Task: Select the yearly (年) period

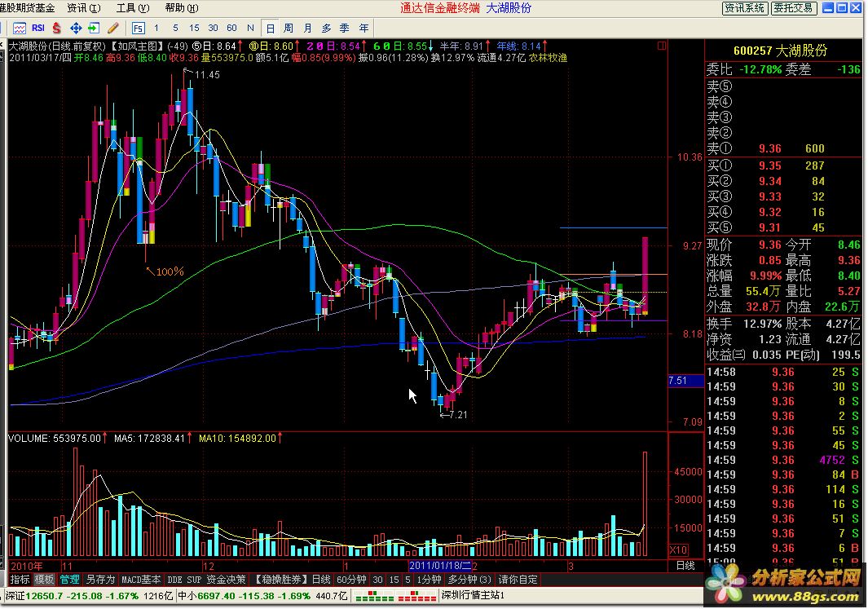Action: pos(364,29)
